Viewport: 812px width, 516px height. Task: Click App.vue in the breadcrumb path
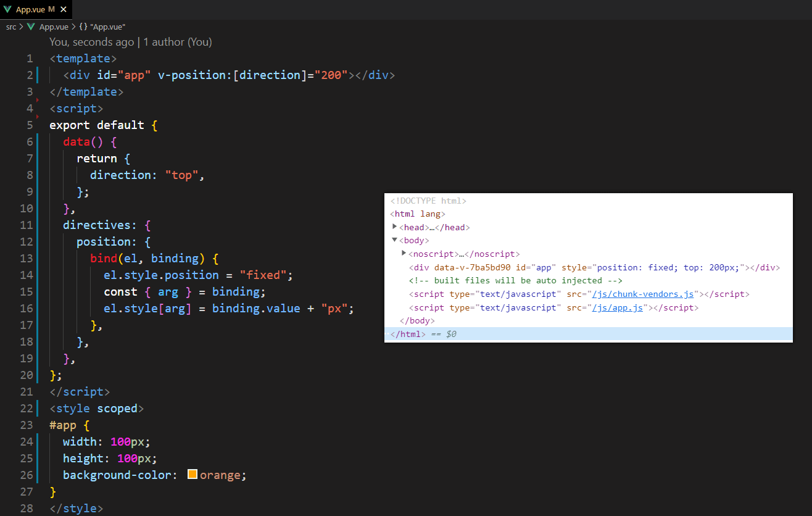coord(54,27)
